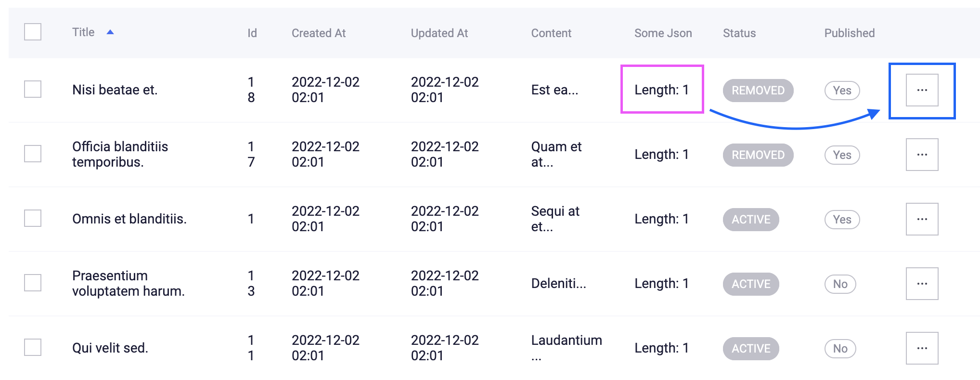Image resolution: width=980 pixels, height=380 pixels.
Task: Toggle published status for "Praesentium voluptatem harum."
Action: [x=839, y=284]
